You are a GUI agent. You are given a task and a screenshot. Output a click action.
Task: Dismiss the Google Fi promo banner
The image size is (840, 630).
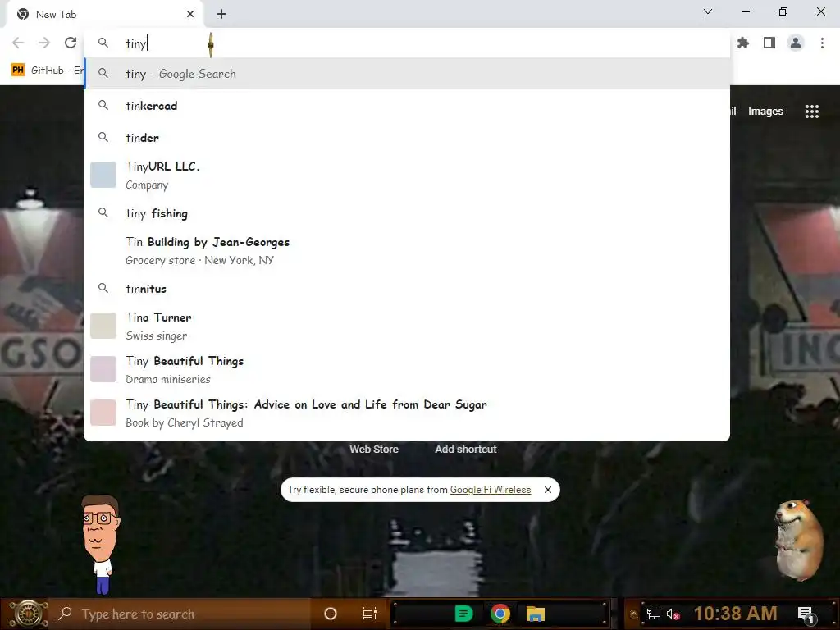[x=547, y=490]
